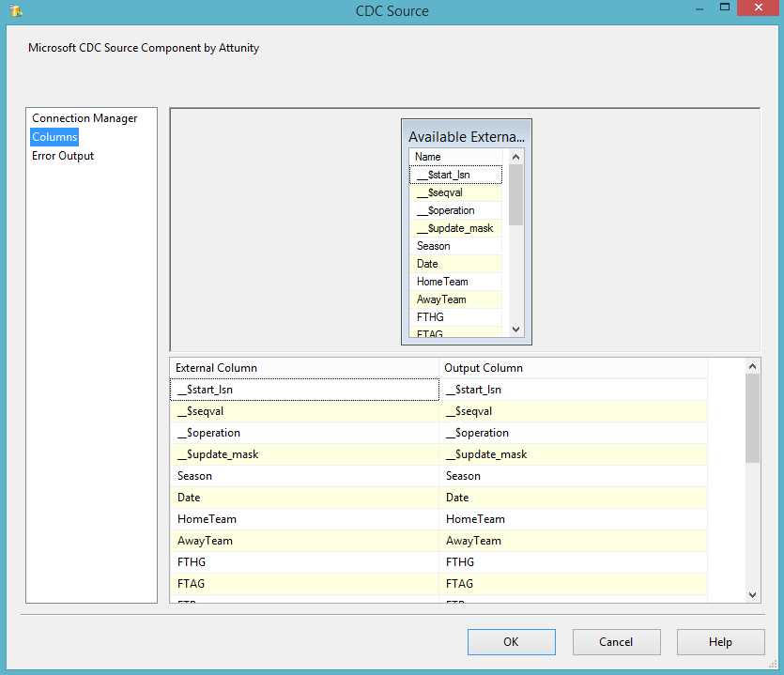Select __$update_mask in available columns list

coord(455,228)
